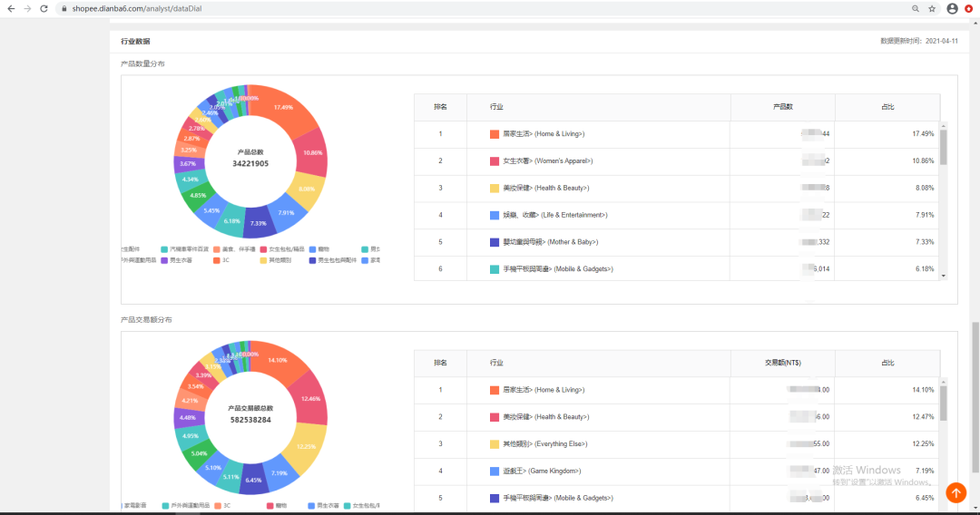Click the 7.33% navy slice of the 产品总数 donut
The height and width of the screenshot is (515, 980).
click(x=258, y=223)
